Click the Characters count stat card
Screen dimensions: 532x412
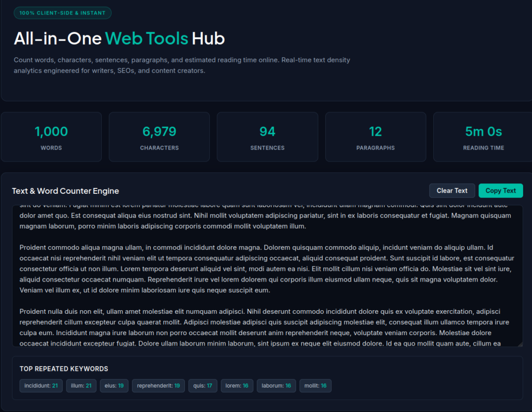pos(159,137)
